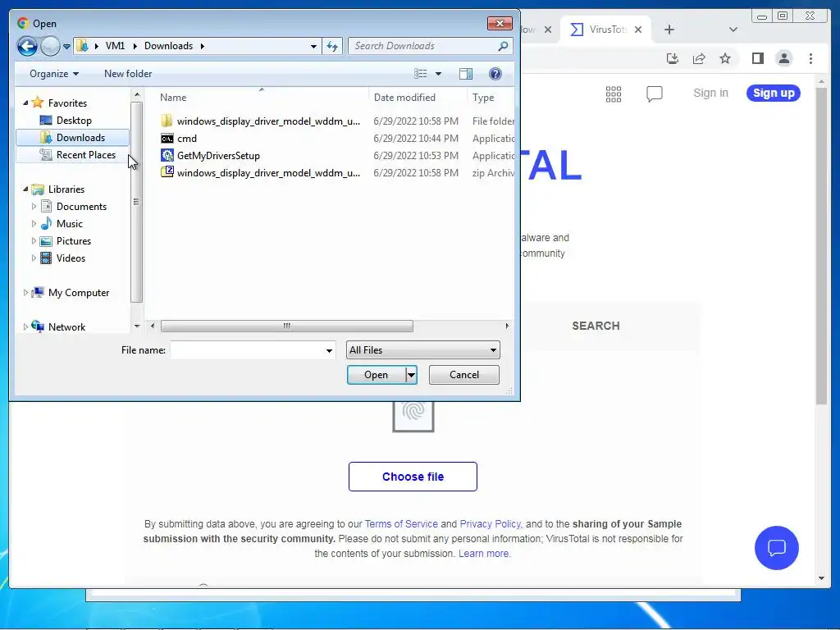Select the Music library icon
840x630 pixels.
pyautogui.click(x=47, y=223)
